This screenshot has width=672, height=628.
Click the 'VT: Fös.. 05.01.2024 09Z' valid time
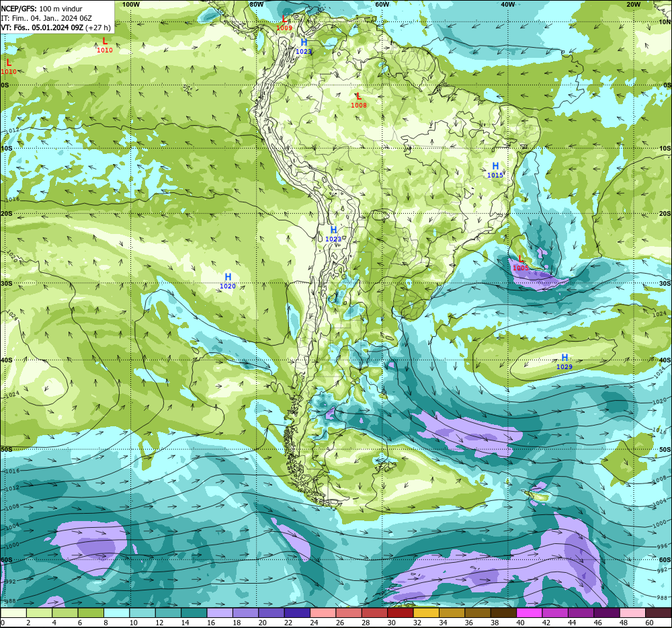coord(42,28)
